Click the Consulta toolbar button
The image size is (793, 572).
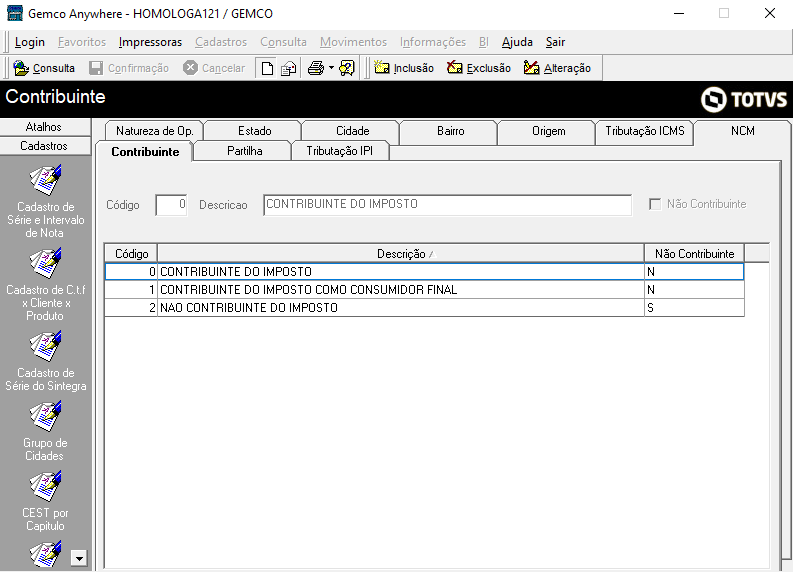[44, 68]
